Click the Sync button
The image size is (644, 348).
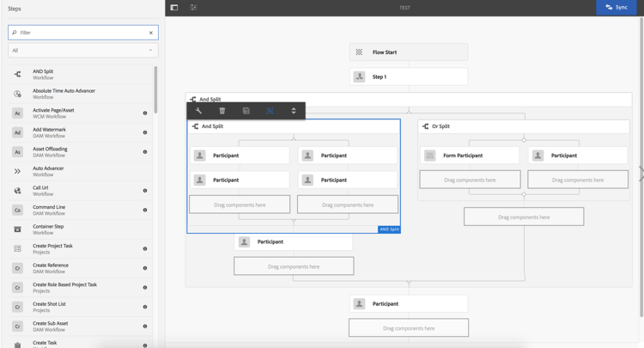click(617, 8)
